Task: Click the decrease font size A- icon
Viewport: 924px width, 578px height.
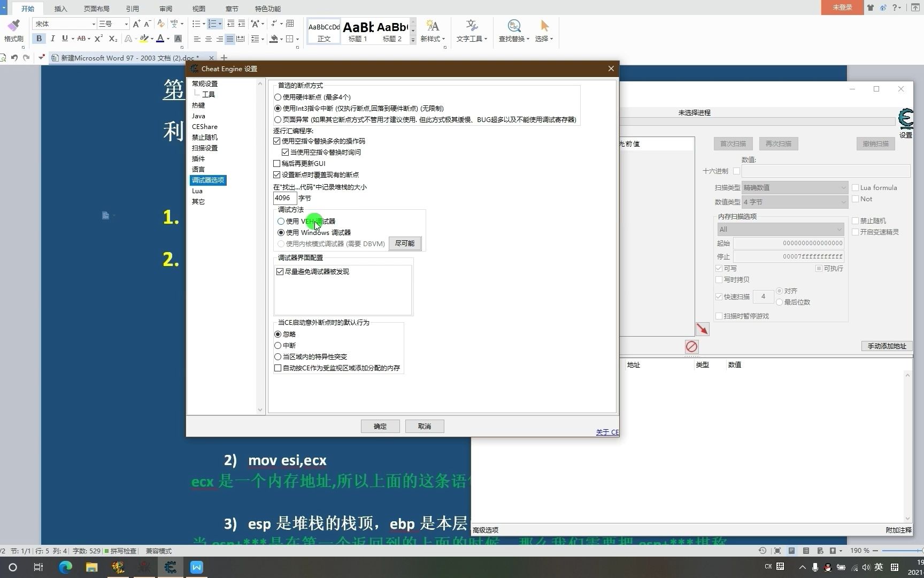Action: click(147, 24)
